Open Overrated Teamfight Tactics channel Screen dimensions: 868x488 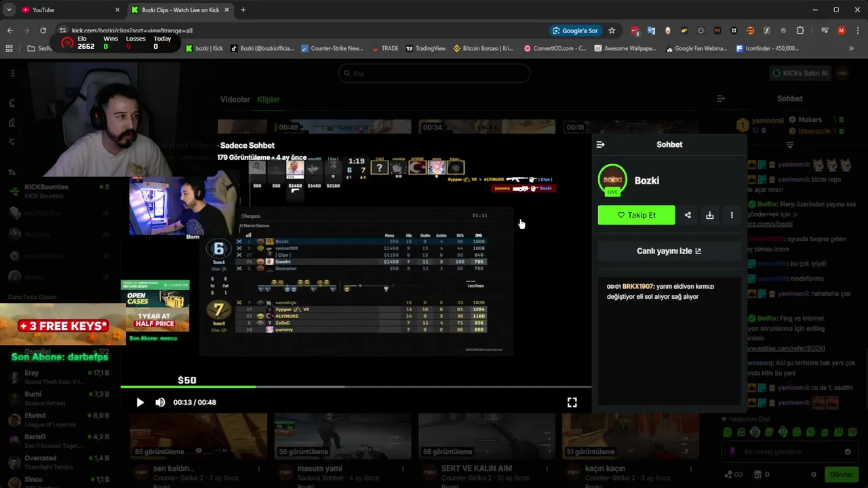57,462
